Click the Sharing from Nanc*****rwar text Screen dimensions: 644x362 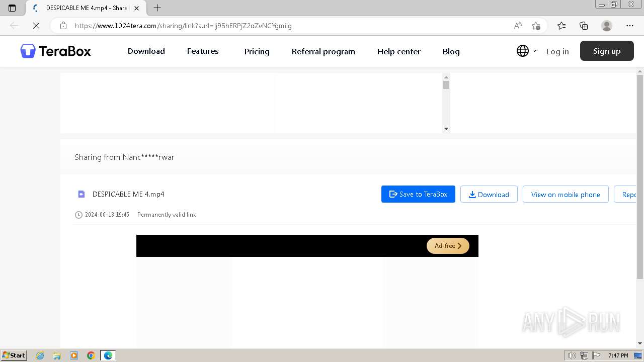pos(124,157)
